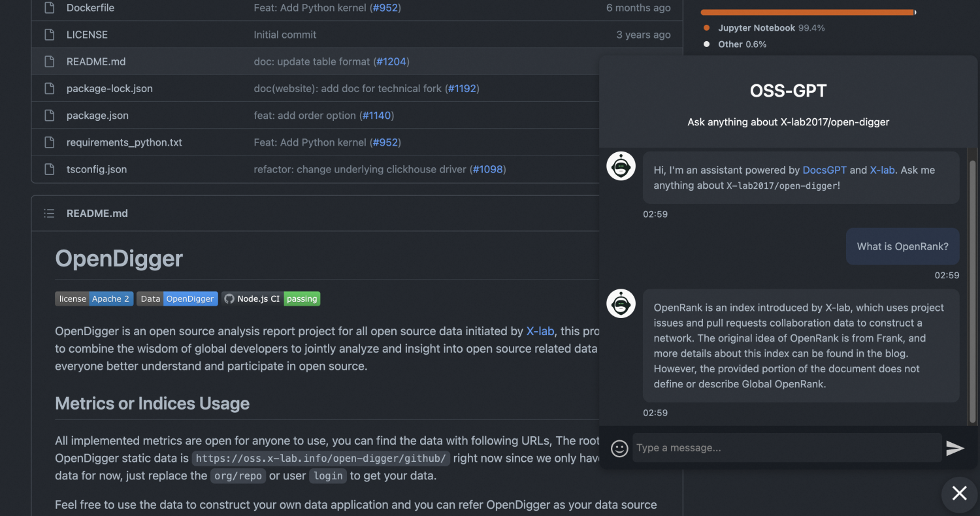This screenshot has height=516, width=980.
Task: Open the tsconfig.json file
Action: [97, 169]
